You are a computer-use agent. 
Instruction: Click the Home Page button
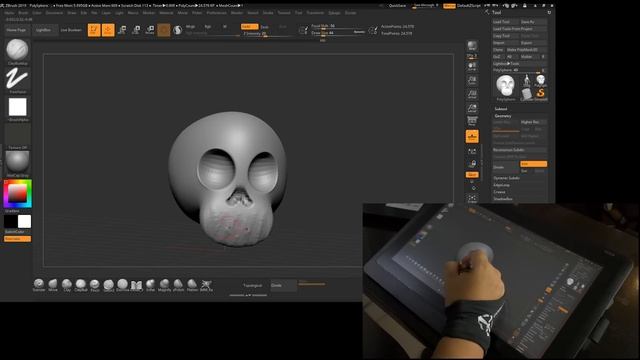pos(16,30)
